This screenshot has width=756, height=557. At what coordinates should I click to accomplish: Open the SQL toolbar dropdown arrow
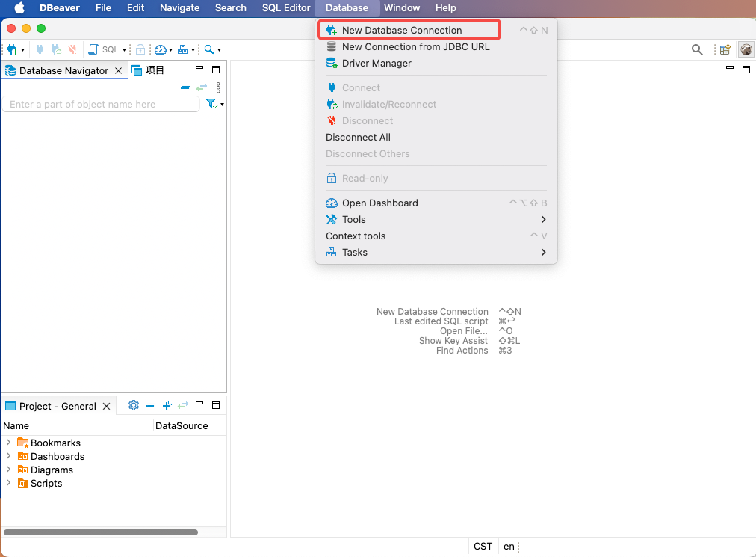[x=125, y=50]
